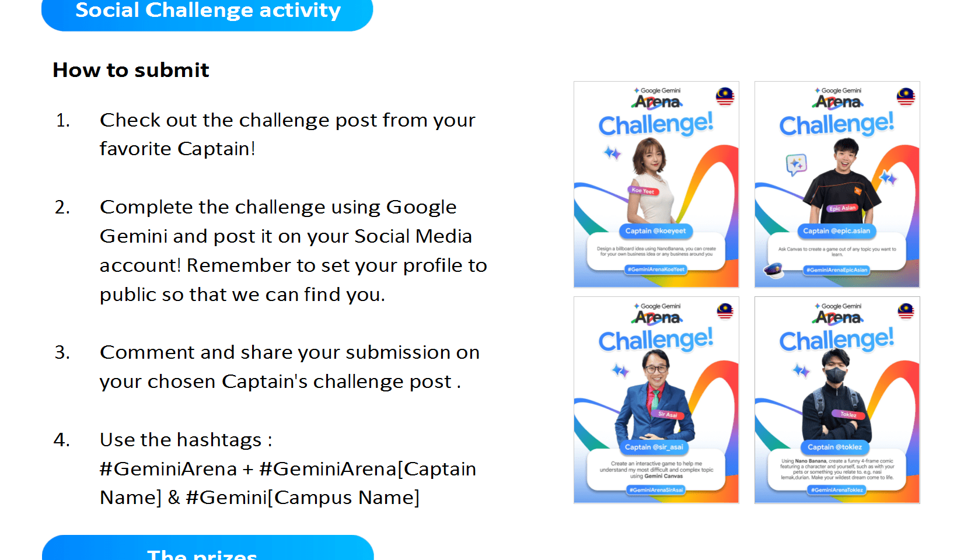
Task: Click the Google Gemini Arena logo on Epic Asian's poster
Action: point(838,98)
